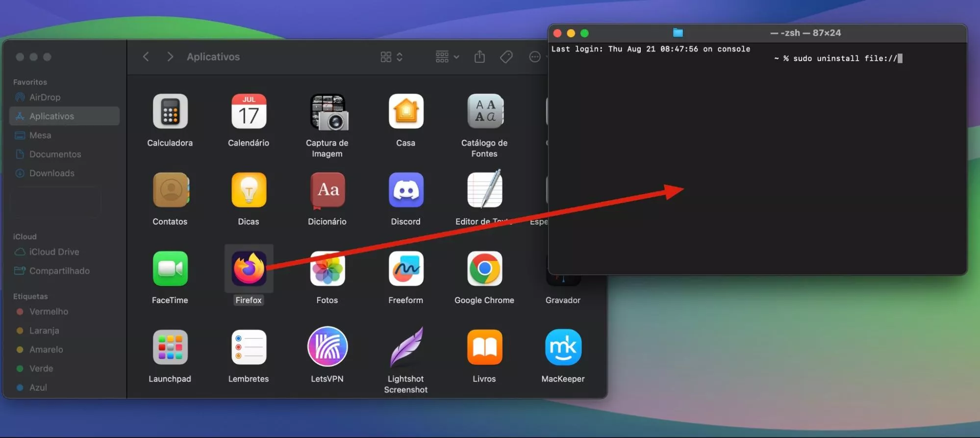Open the Google Chrome app icon
Screen dimensions: 980x438
click(484, 268)
